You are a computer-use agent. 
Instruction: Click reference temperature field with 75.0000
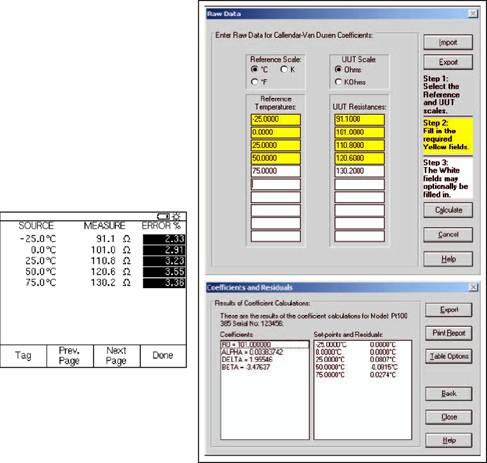click(x=276, y=171)
